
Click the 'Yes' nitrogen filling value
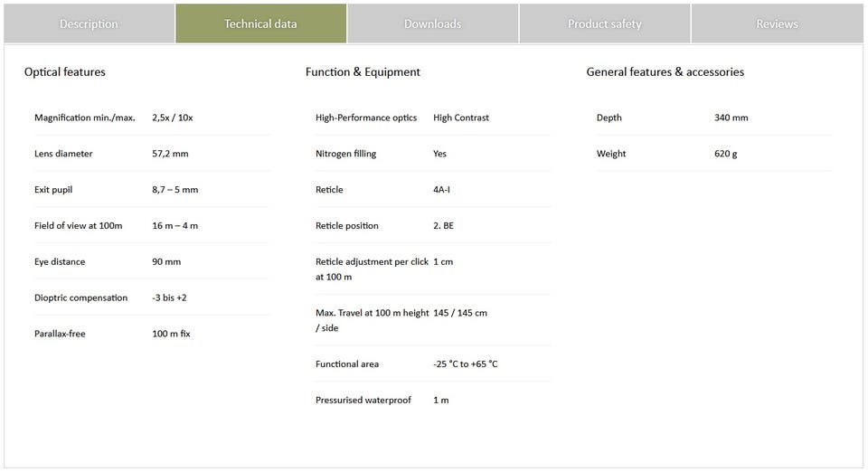[439, 154]
